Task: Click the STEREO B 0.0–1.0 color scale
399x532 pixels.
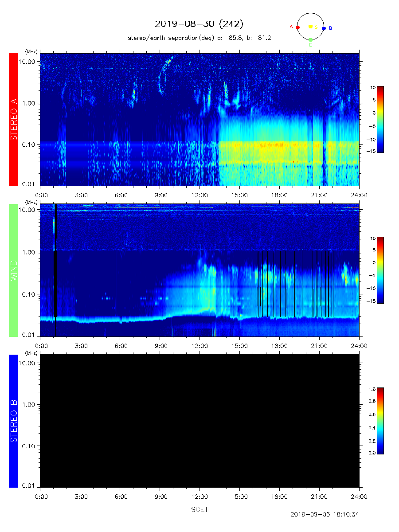Action: (x=380, y=421)
